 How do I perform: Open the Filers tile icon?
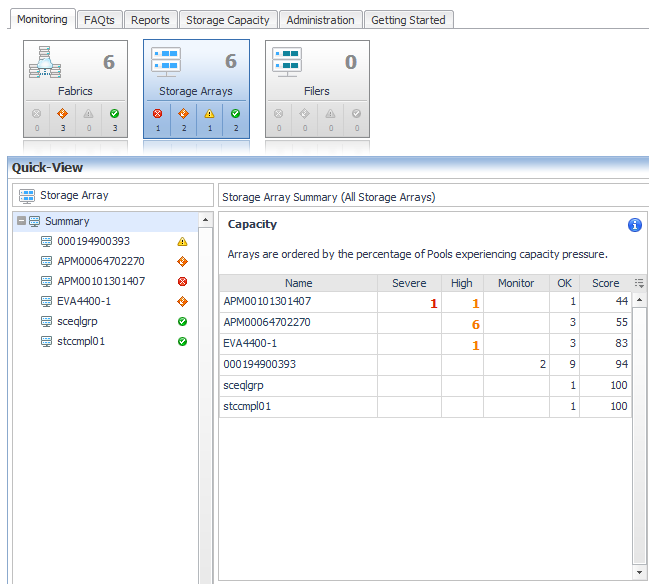pyautogui.click(x=287, y=62)
